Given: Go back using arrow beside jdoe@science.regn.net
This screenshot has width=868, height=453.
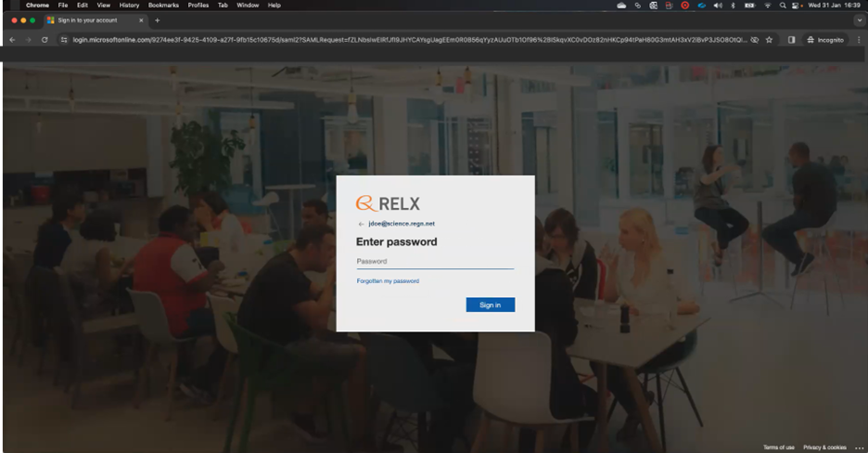Looking at the screenshot, I should click(361, 225).
